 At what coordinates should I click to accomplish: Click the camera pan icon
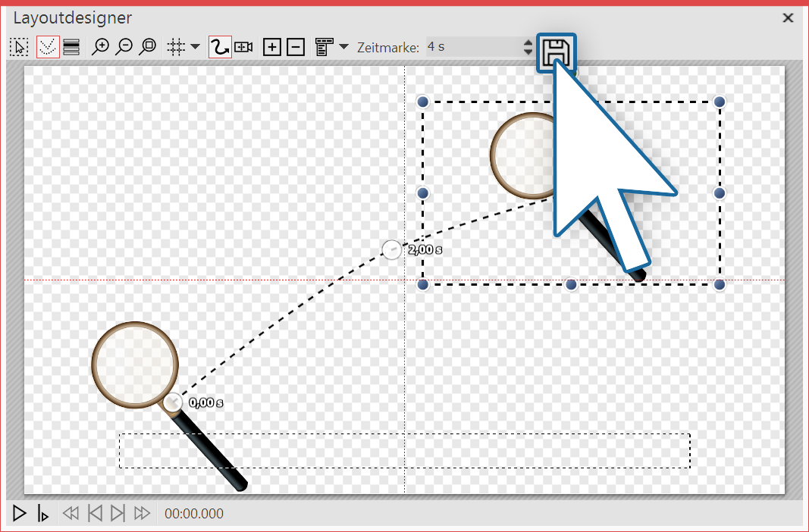(243, 47)
